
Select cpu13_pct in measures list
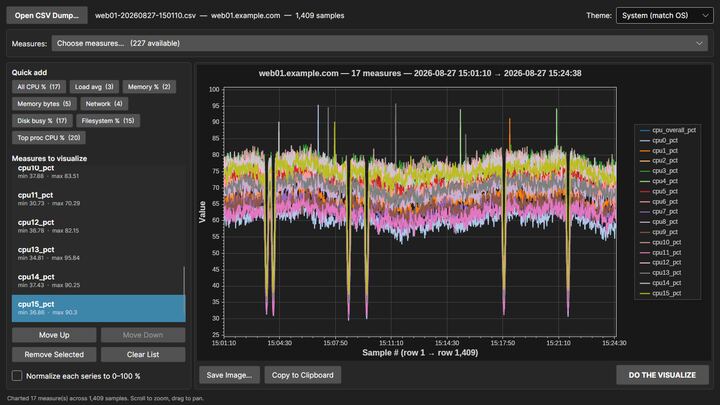pyautogui.click(x=97, y=253)
